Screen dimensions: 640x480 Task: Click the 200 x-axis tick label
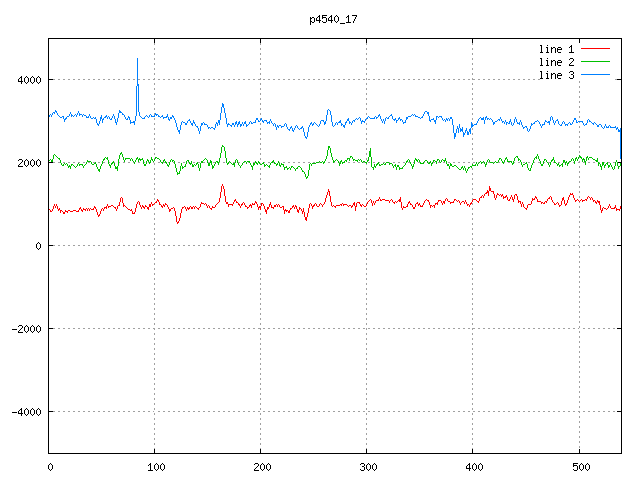click(x=261, y=466)
